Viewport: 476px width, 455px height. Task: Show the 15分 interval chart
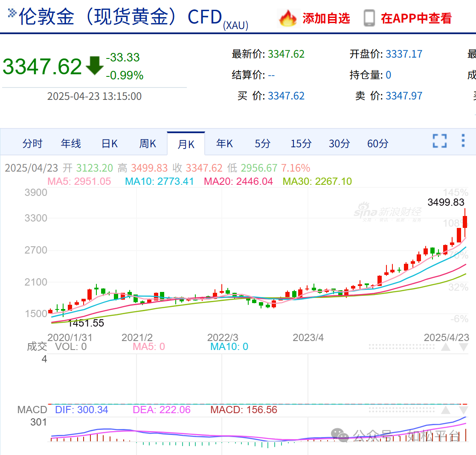tap(301, 143)
